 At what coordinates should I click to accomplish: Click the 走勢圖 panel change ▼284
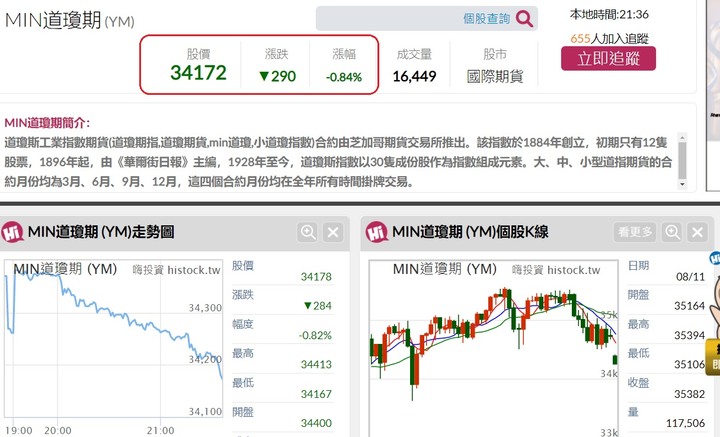point(318,306)
